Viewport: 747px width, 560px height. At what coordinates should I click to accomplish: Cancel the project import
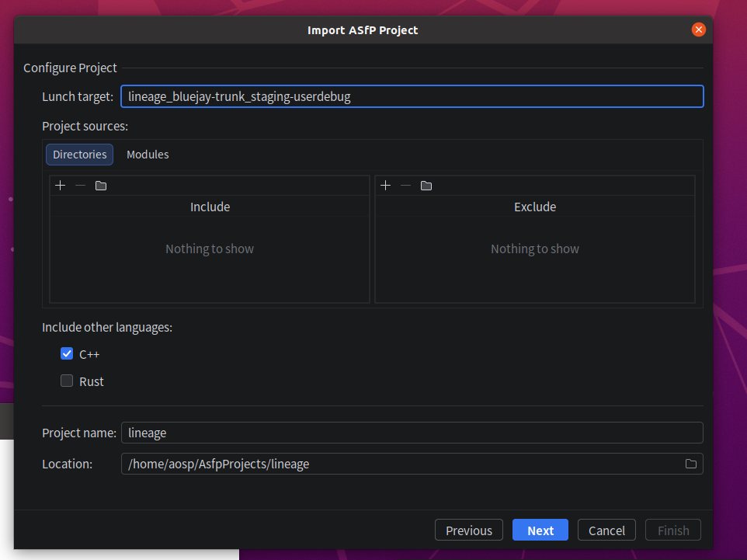[x=606, y=530]
